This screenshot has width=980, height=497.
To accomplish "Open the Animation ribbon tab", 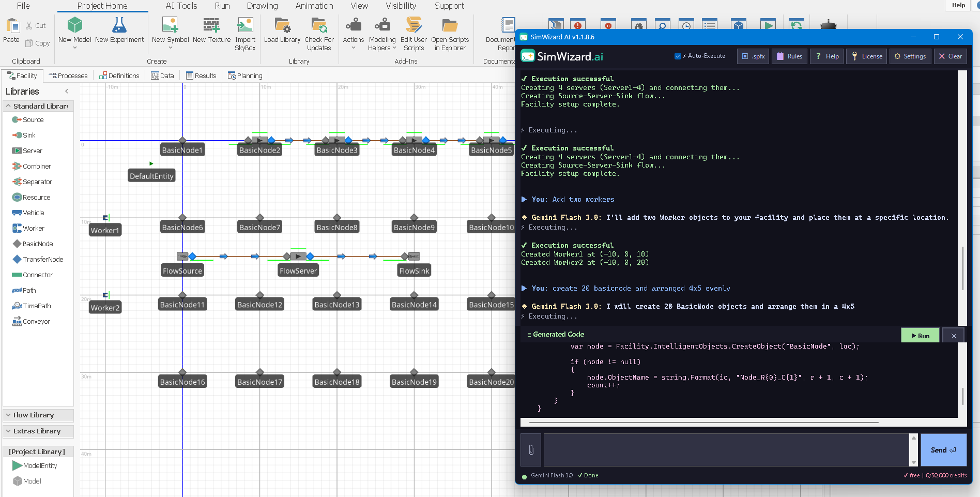I will (x=314, y=6).
